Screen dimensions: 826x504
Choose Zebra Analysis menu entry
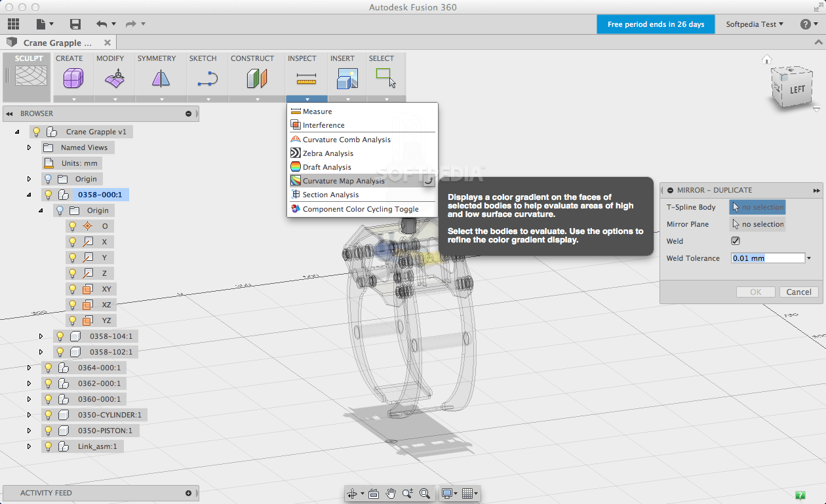click(x=363, y=153)
